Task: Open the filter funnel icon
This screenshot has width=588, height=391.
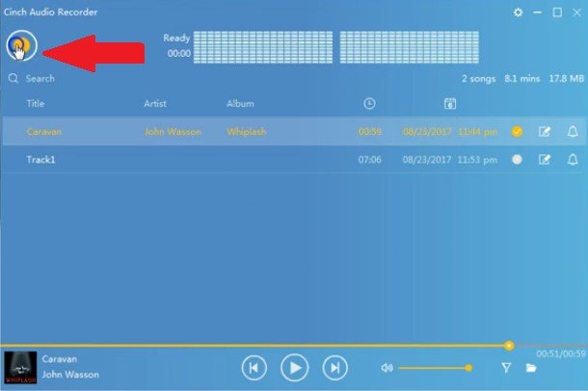Action: point(506,368)
